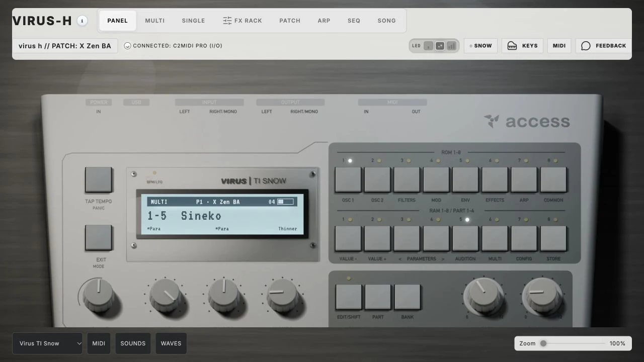Click the CONFIG pad button
Image resolution: width=644 pixels, height=362 pixels.
(x=524, y=238)
